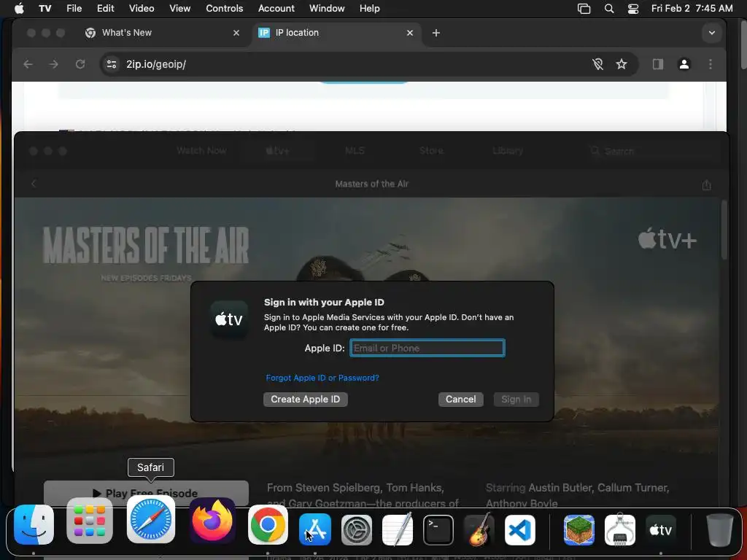The height and width of the screenshot is (560, 747).
Task: Open Chrome side panel
Action: (658, 64)
